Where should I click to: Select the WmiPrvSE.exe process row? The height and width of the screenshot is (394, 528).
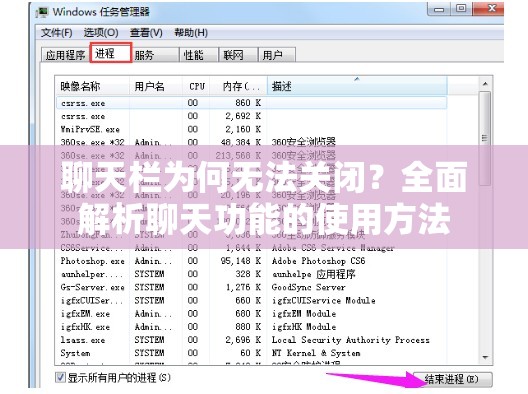click(252, 129)
